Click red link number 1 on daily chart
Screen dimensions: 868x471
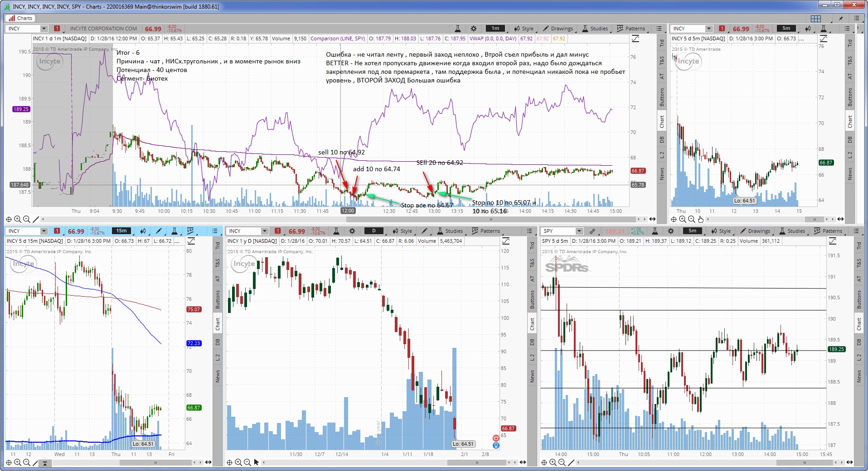(x=277, y=231)
